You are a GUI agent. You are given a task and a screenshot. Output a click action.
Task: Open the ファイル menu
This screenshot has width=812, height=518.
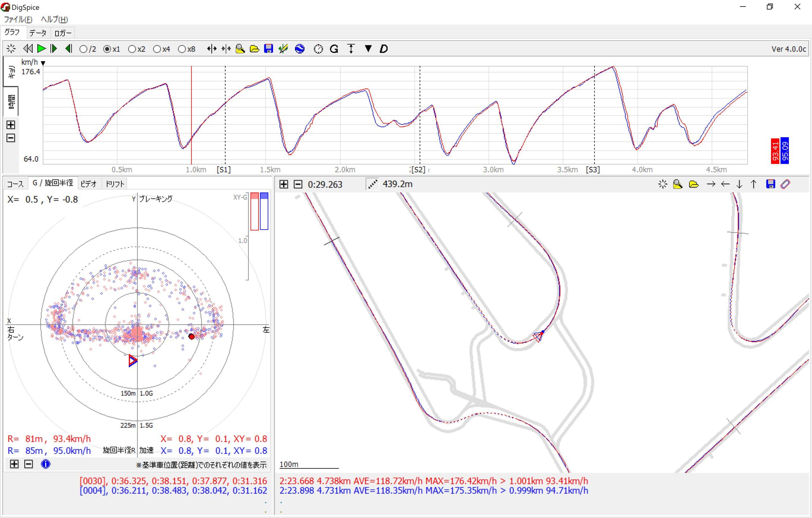coord(18,20)
